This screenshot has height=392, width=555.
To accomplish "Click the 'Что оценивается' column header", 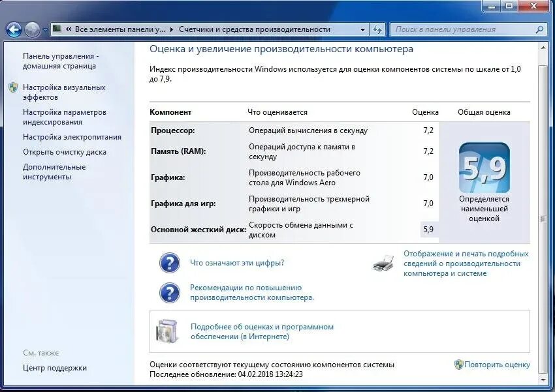I will pyautogui.click(x=277, y=112).
